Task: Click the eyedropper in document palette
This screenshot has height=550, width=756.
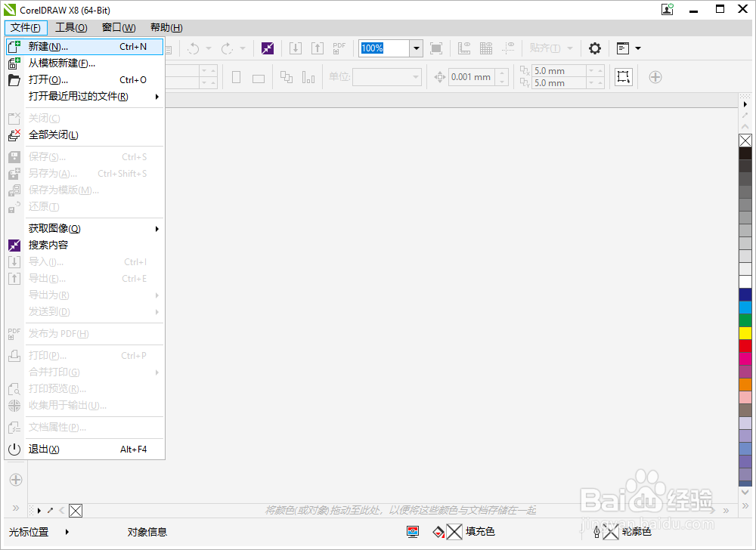Action: (x=50, y=510)
